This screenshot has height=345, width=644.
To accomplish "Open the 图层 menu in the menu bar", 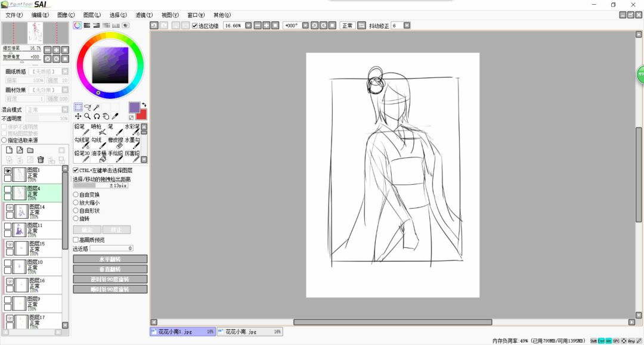I will tap(92, 15).
